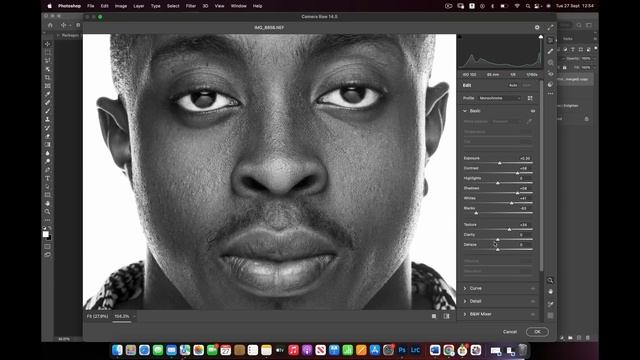Open the Filter menu
This screenshot has height=360, width=640.
tap(191, 6)
